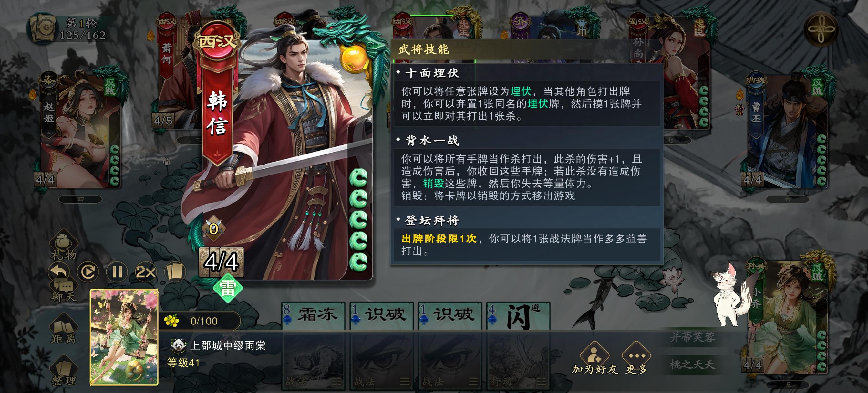This screenshot has width=868, height=393.
Task: Open the 礼物 gift bag icon
Action: click(x=63, y=245)
